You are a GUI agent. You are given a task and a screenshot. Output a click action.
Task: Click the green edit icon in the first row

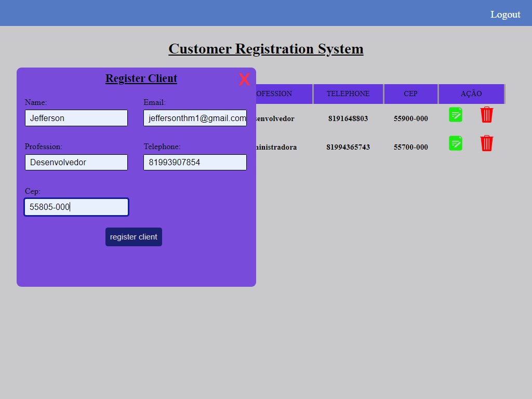pos(455,114)
